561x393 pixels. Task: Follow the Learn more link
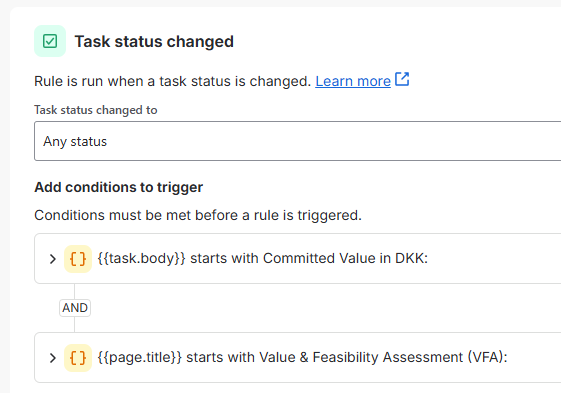(x=353, y=81)
